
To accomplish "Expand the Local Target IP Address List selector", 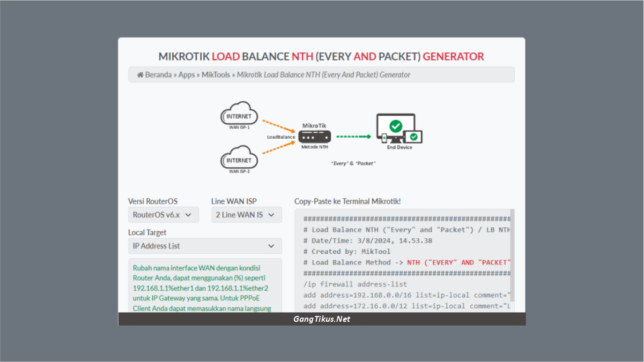I will (x=205, y=246).
